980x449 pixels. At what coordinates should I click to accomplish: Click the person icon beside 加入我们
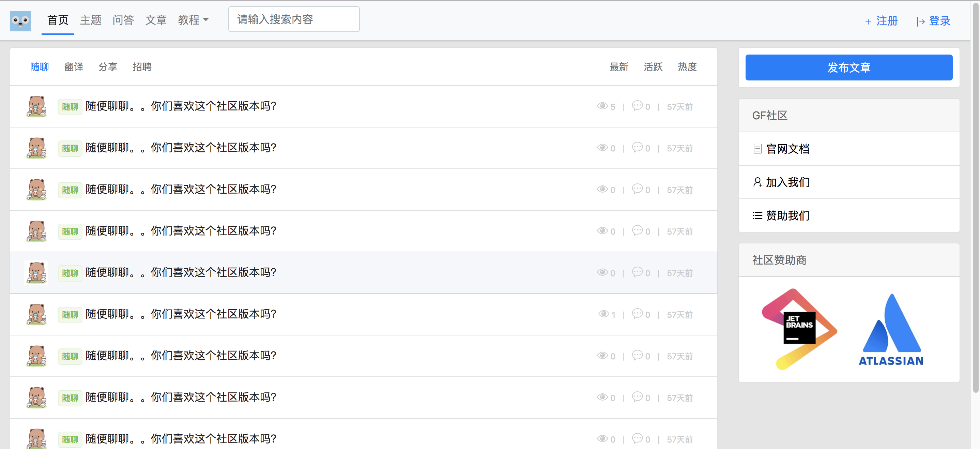click(757, 182)
